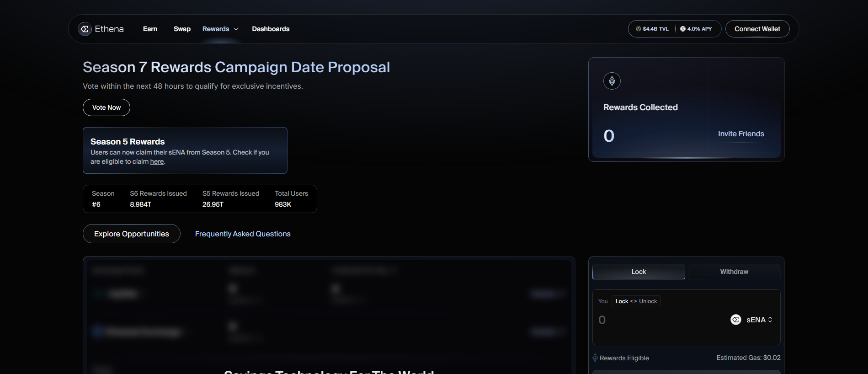Click the Season #6 value
868x374 pixels.
(x=96, y=204)
